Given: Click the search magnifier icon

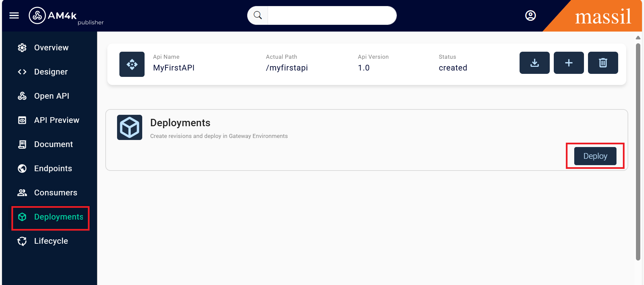Looking at the screenshot, I should (258, 15).
